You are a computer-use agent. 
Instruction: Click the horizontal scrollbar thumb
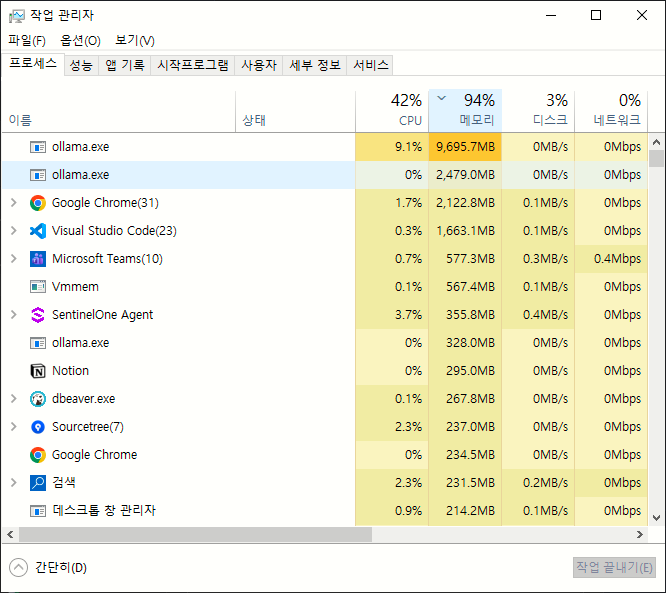pyautogui.click(x=195, y=534)
